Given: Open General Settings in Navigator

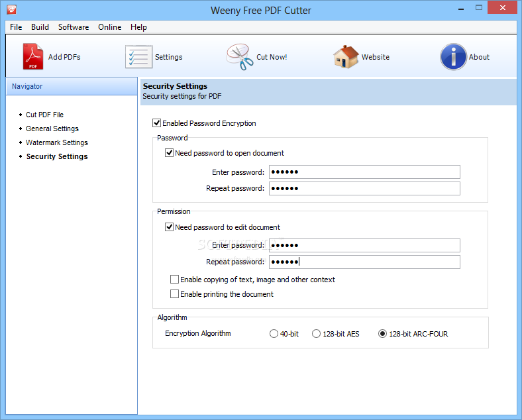Looking at the screenshot, I should (52, 129).
